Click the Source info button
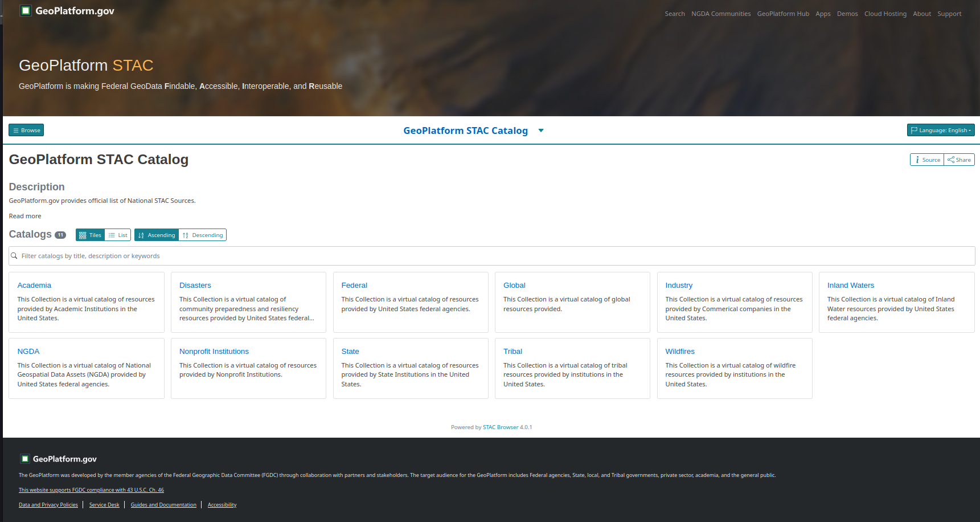Image resolution: width=980 pixels, height=522 pixels. click(927, 160)
